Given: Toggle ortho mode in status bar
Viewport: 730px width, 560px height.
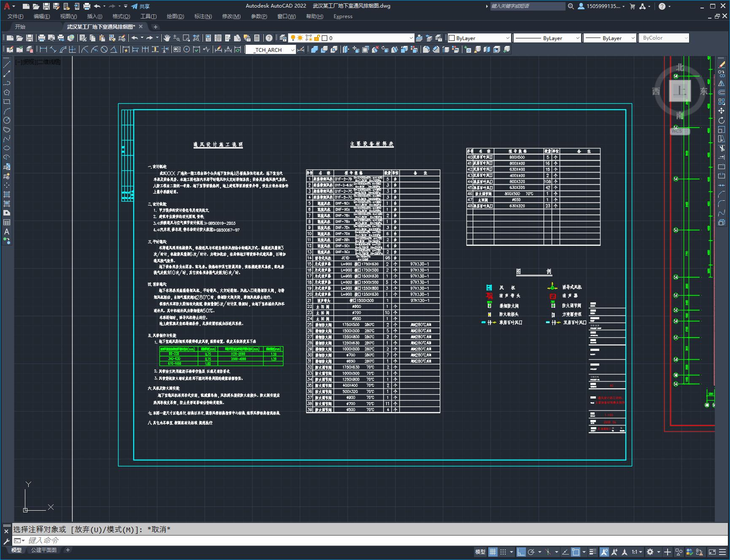Looking at the screenshot, I should (x=521, y=552).
